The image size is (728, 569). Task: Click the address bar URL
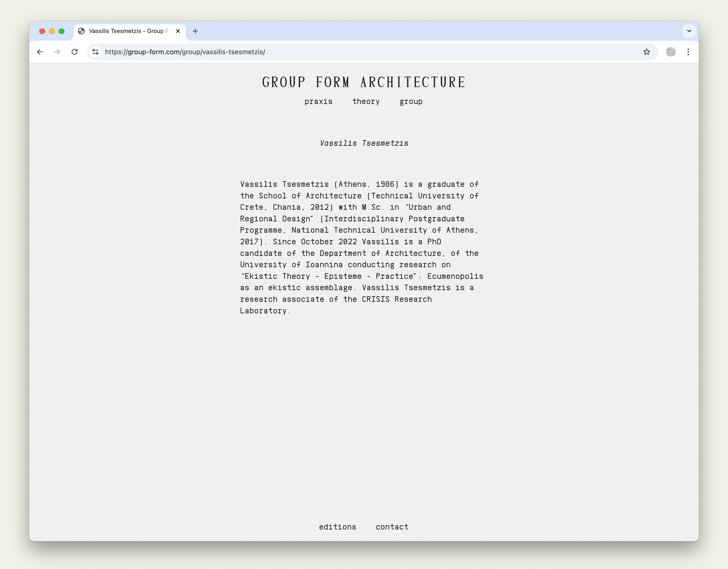tap(185, 52)
